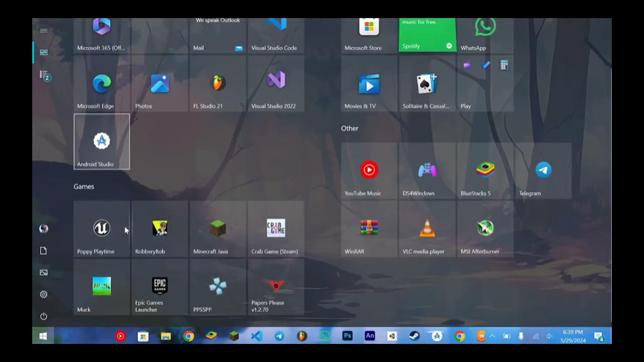Open Telegram from the taskbar
The height and width of the screenshot is (362, 644).
coord(279,336)
